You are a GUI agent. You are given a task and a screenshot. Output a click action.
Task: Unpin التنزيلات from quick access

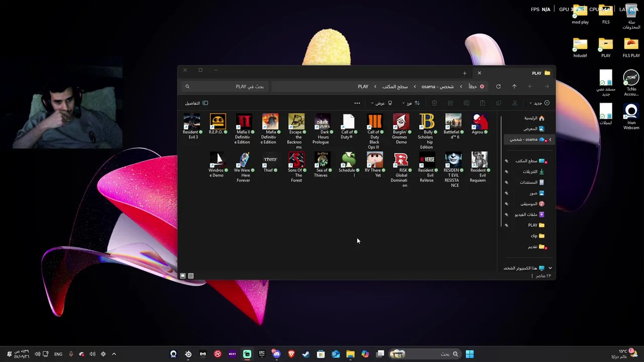[x=506, y=171]
